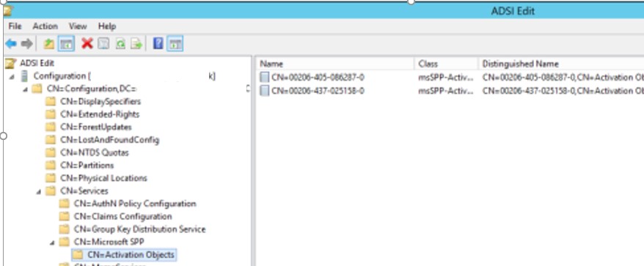Select CN=Extended-Rights in tree
This screenshot has width=644, height=266.
tap(100, 114)
